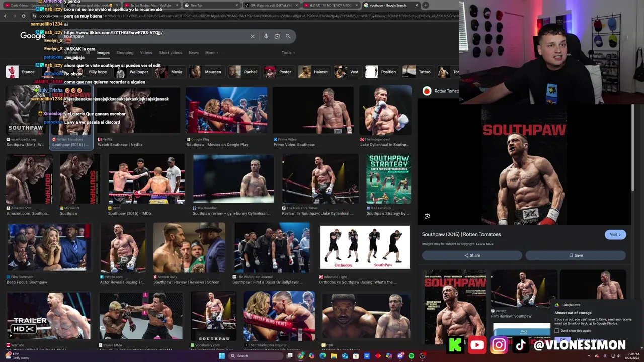Open Southpaw (2015) - IMDb result
The height and width of the screenshot is (362, 644).
tap(146, 185)
